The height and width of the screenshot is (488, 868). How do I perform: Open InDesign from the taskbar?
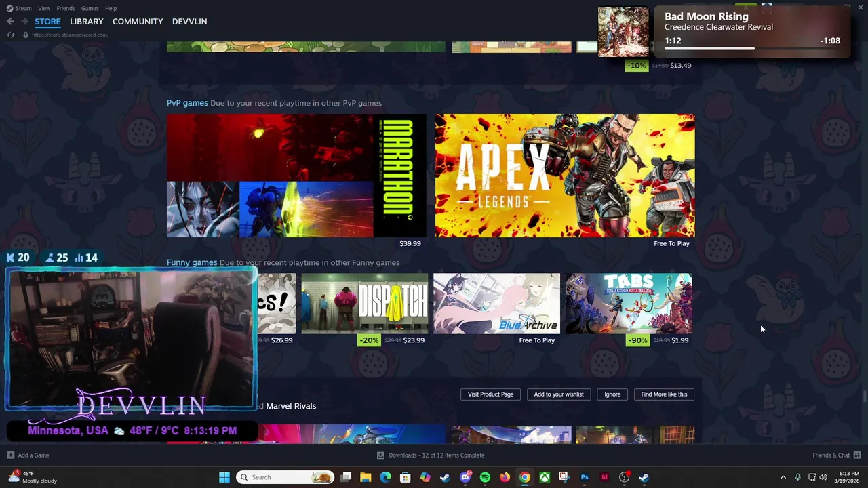pyautogui.click(x=604, y=477)
